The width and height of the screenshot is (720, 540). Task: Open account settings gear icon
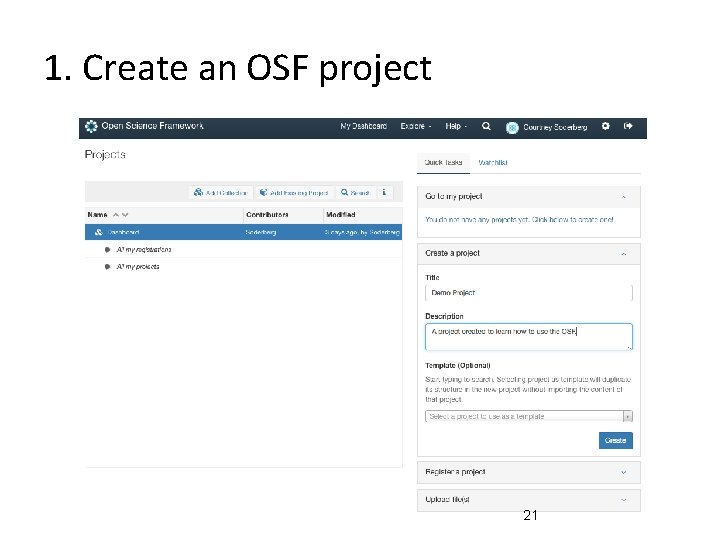coord(605,127)
